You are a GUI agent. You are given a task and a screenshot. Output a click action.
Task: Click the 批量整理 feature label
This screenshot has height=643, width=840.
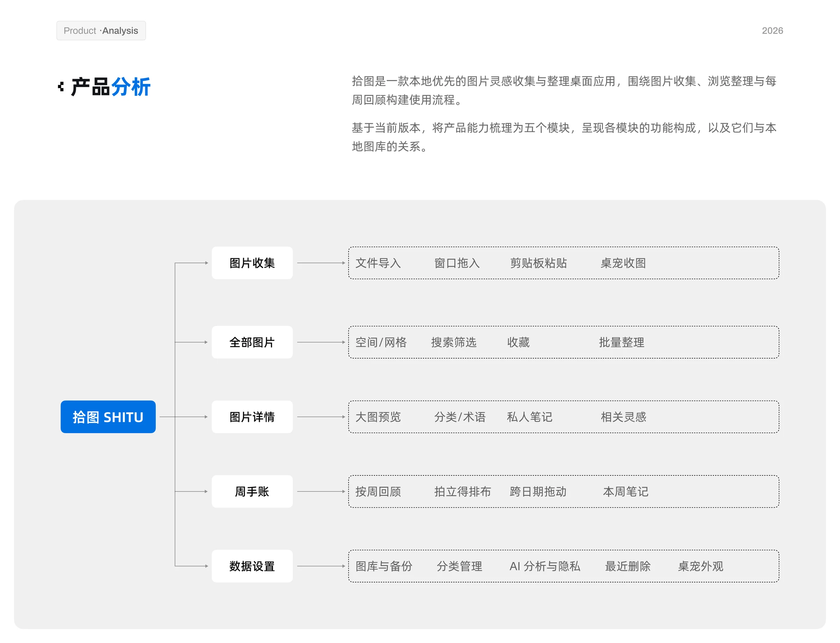[622, 342]
